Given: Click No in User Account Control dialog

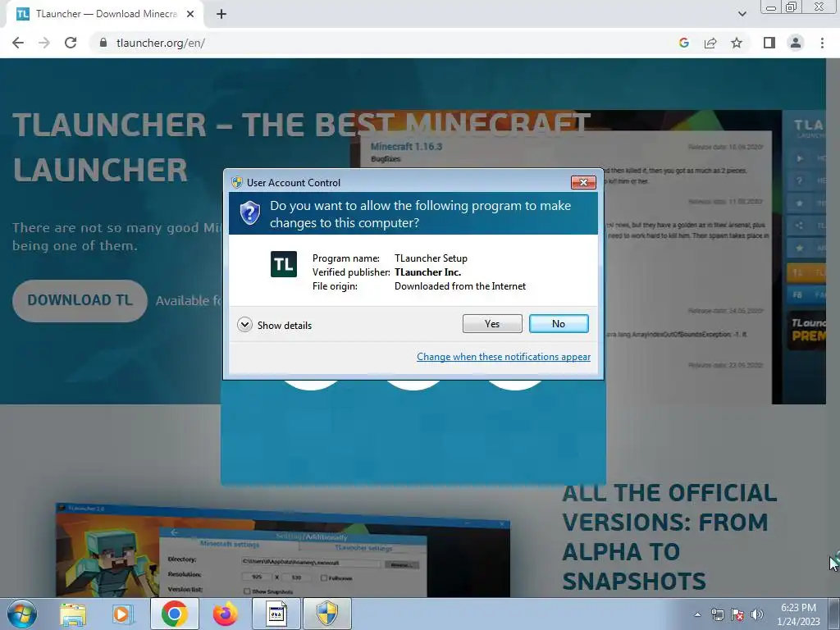Looking at the screenshot, I should 558,323.
